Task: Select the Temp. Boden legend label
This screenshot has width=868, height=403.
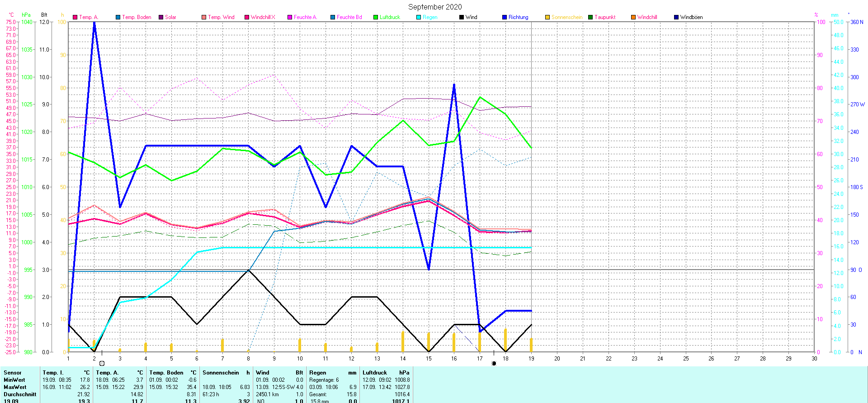Action: [x=137, y=17]
